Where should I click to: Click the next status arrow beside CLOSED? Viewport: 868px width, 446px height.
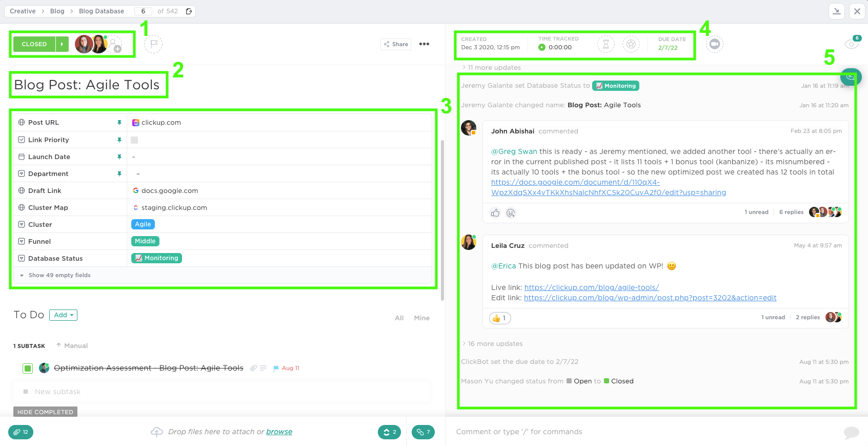[62, 44]
